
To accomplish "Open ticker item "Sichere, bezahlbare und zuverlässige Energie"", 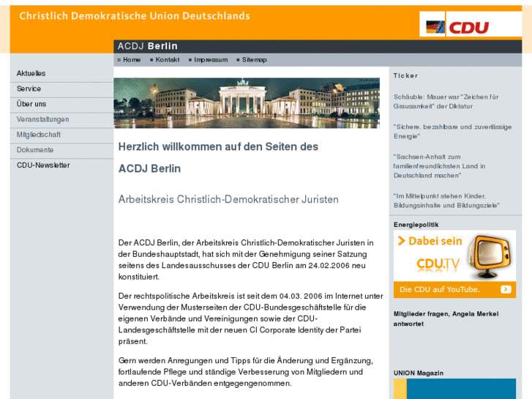I will coord(452,132).
